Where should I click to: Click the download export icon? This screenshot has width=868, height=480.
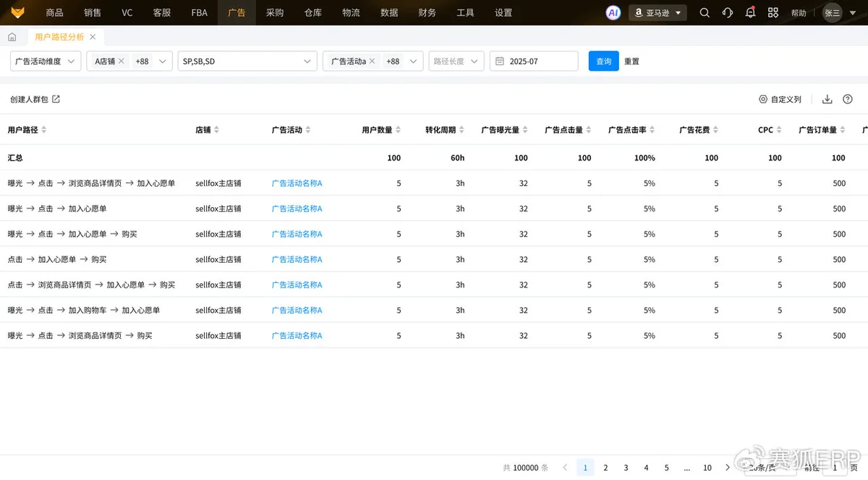pyautogui.click(x=827, y=99)
